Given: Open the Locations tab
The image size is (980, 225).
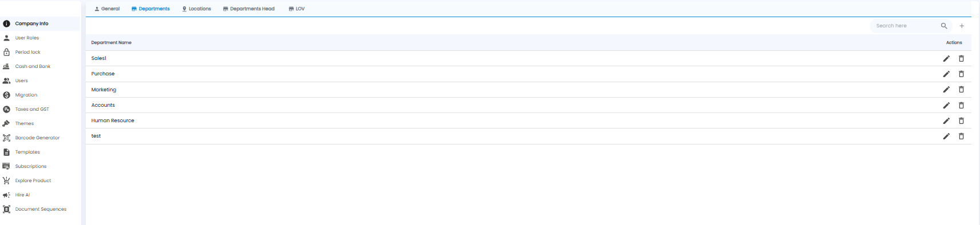Looking at the screenshot, I should [x=196, y=9].
